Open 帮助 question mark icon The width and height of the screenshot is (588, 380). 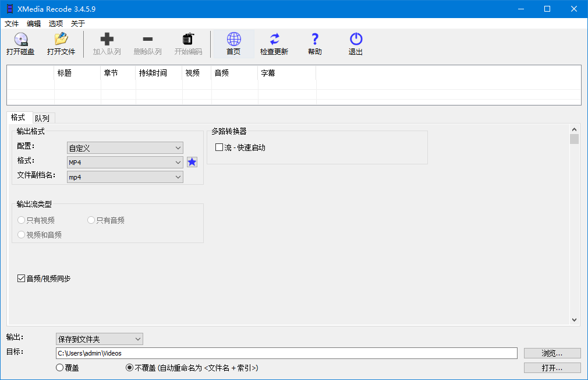315,44
